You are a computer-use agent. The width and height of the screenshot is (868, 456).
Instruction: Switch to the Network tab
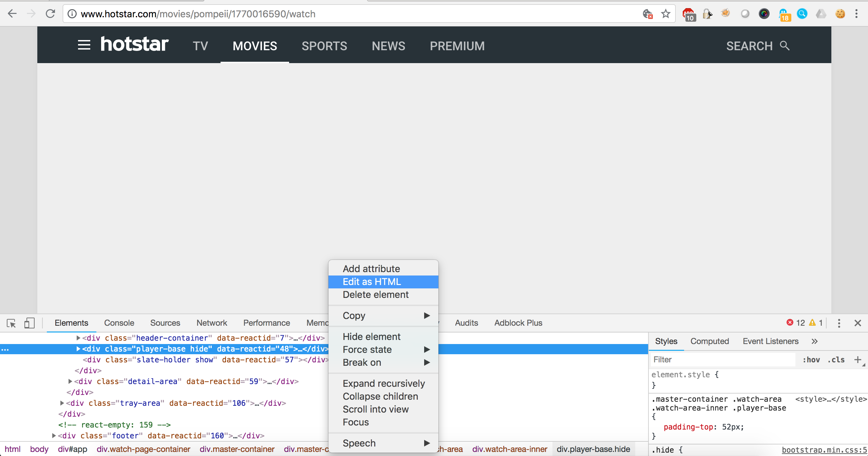212,323
